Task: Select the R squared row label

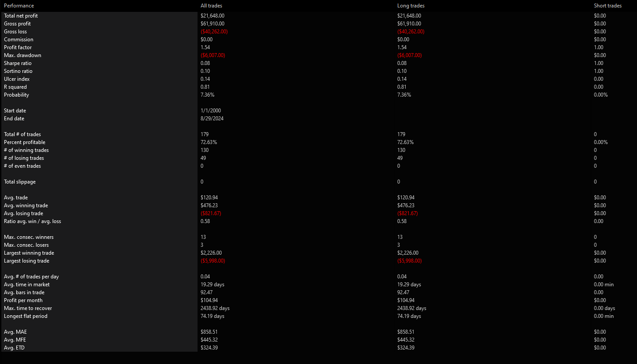Action: pos(15,87)
